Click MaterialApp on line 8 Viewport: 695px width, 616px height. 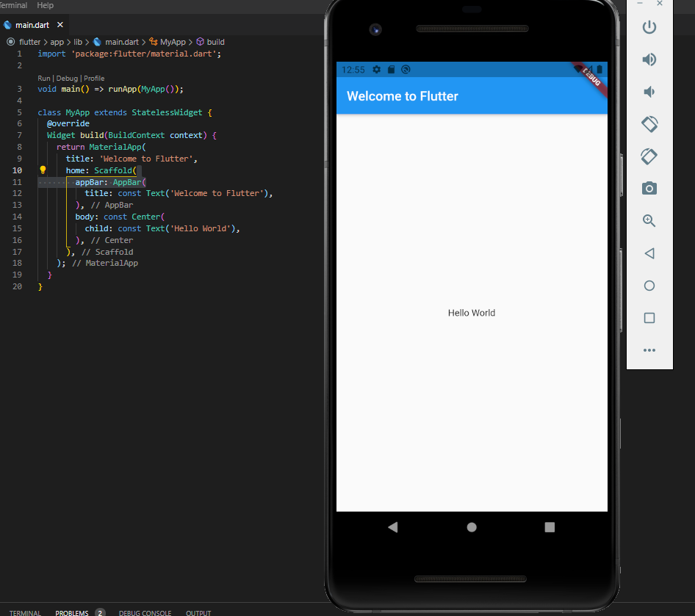[115, 147]
